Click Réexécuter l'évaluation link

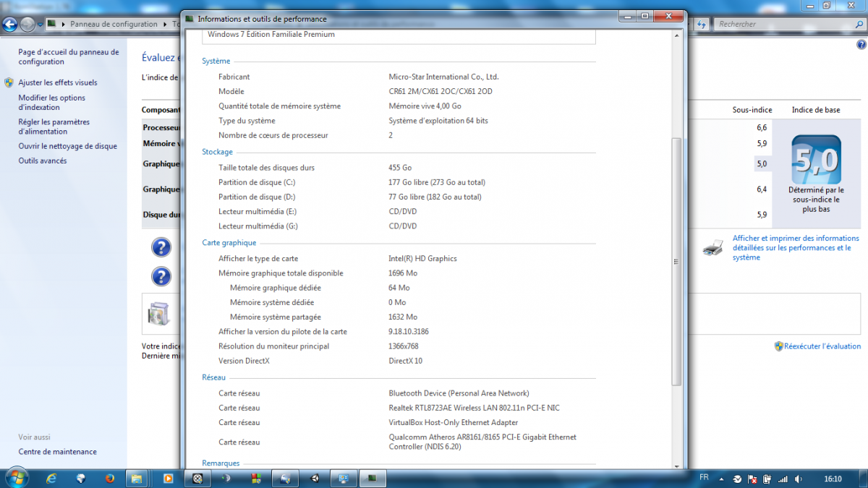[x=822, y=346]
